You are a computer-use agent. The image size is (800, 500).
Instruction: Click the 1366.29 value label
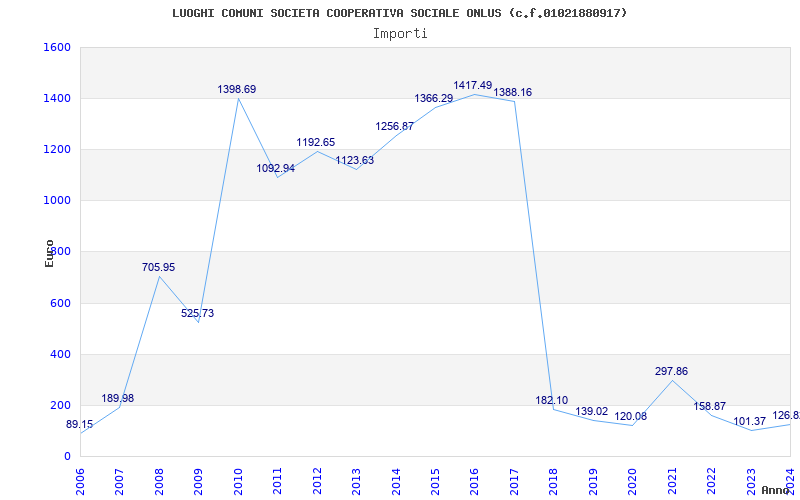[x=434, y=98]
